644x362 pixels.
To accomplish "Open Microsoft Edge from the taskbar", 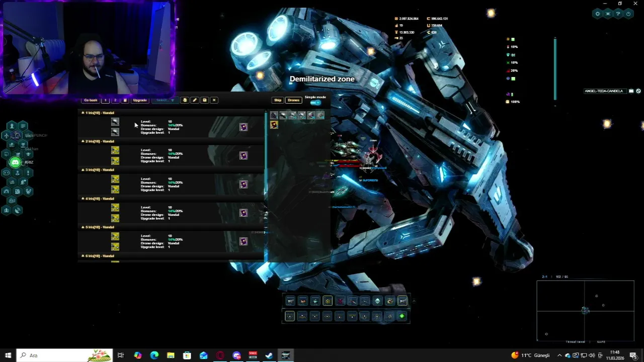I will [154, 355].
